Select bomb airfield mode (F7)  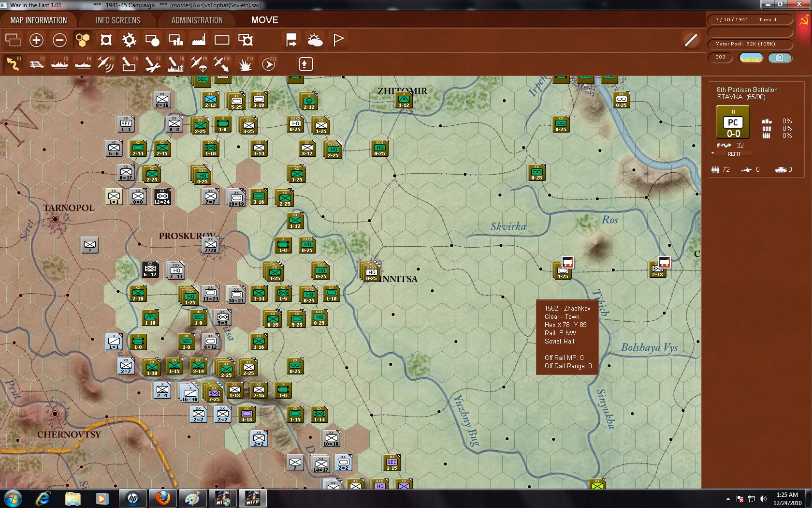point(152,64)
